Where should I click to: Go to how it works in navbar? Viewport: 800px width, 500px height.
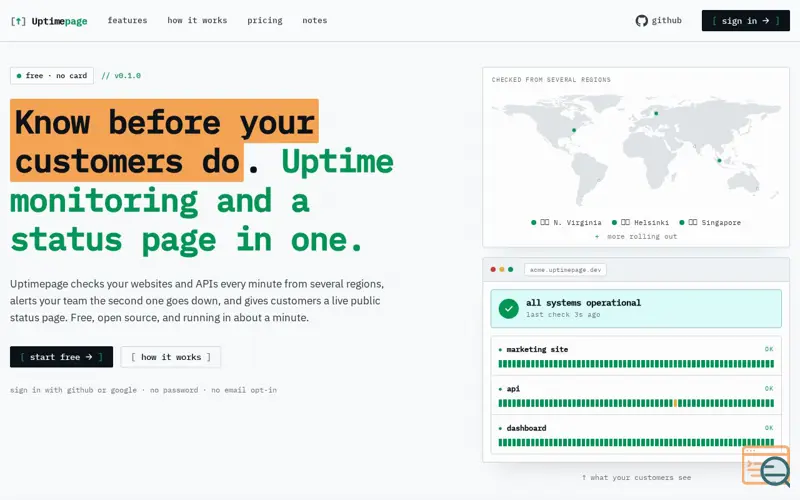coord(197,20)
